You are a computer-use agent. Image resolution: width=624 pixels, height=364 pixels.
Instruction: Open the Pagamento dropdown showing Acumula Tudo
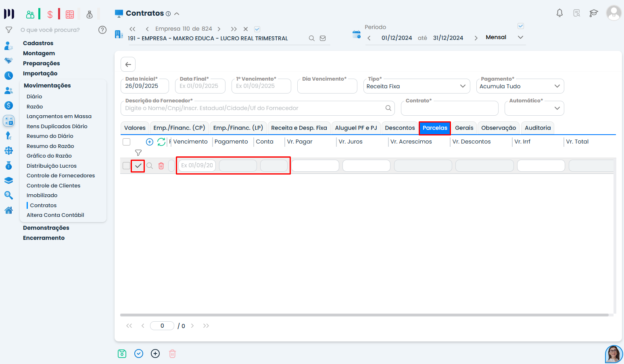(x=520, y=86)
